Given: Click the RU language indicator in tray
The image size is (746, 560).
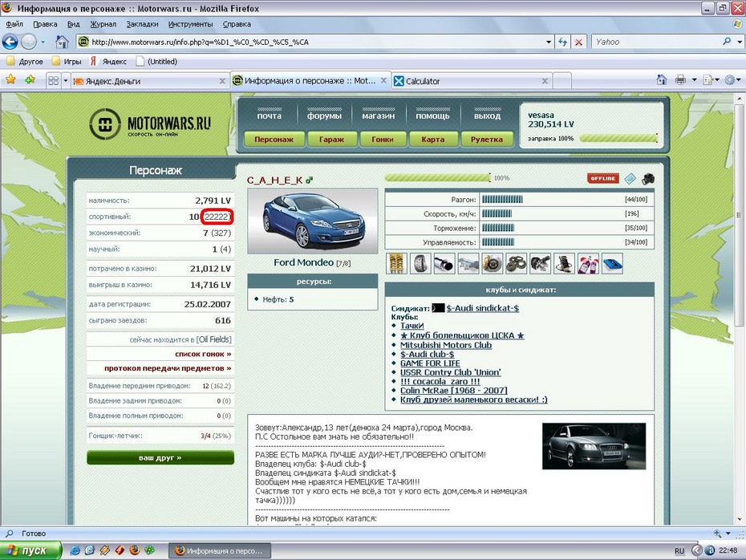Looking at the screenshot, I should pos(679,550).
